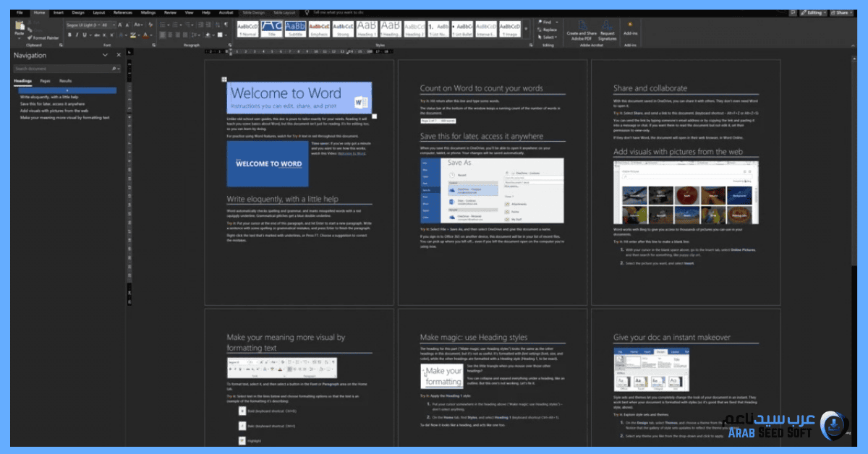Apply the Subtitle style from the gallery

pyautogui.click(x=297, y=29)
